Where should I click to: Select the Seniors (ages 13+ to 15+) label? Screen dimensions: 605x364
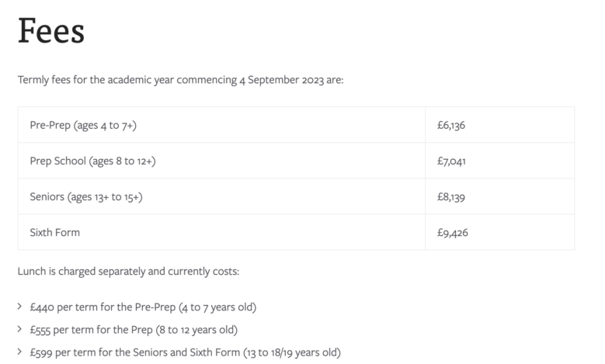pos(86,197)
